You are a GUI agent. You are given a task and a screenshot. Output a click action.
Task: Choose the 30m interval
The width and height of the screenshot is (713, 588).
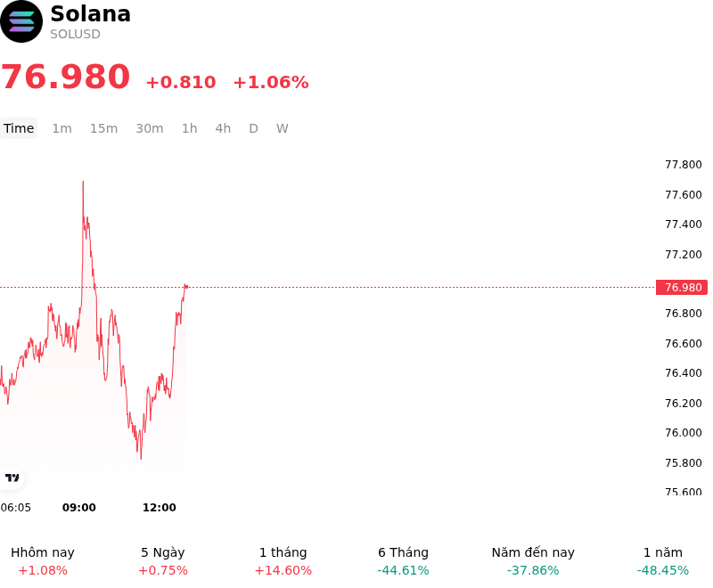(x=150, y=128)
